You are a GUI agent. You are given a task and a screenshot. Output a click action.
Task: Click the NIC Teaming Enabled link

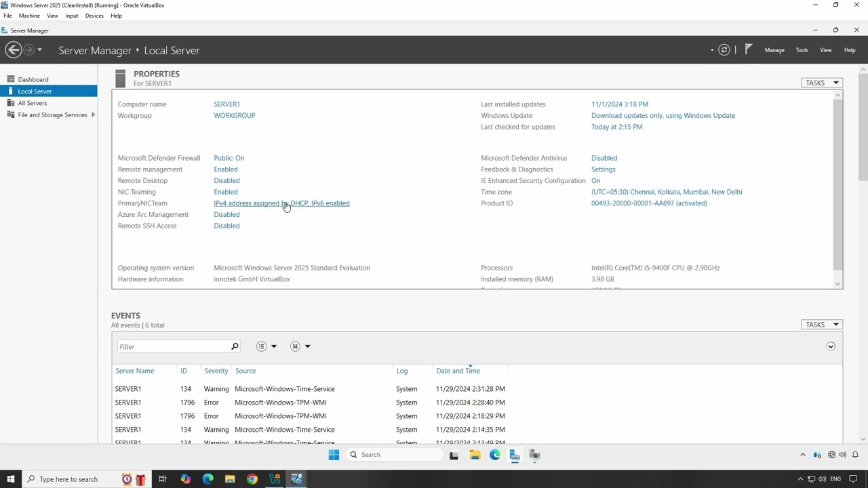coord(226,192)
